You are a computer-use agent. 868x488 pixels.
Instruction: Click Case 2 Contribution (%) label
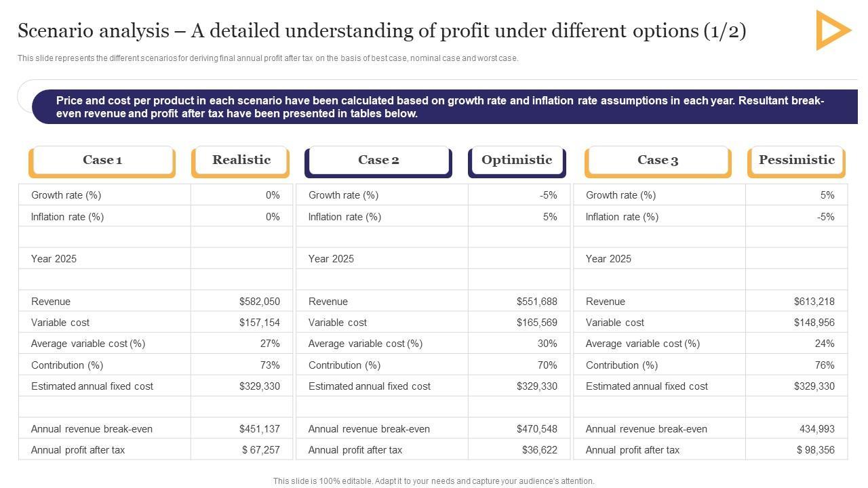click(344, 365)
